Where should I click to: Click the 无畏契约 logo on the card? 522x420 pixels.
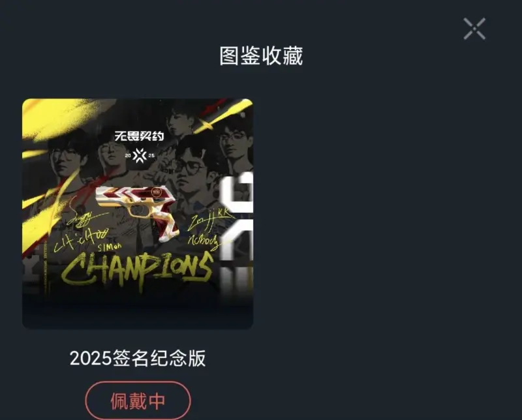tap(140, 136)
